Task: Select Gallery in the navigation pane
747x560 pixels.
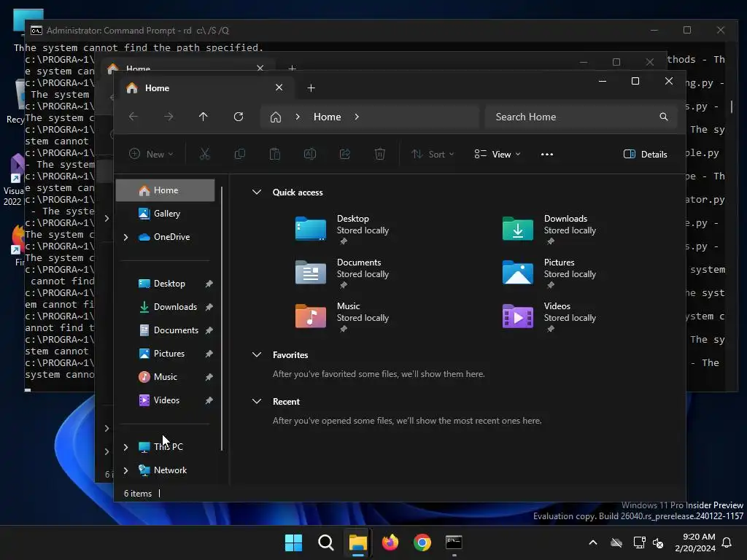Action: tap(166, 214)
